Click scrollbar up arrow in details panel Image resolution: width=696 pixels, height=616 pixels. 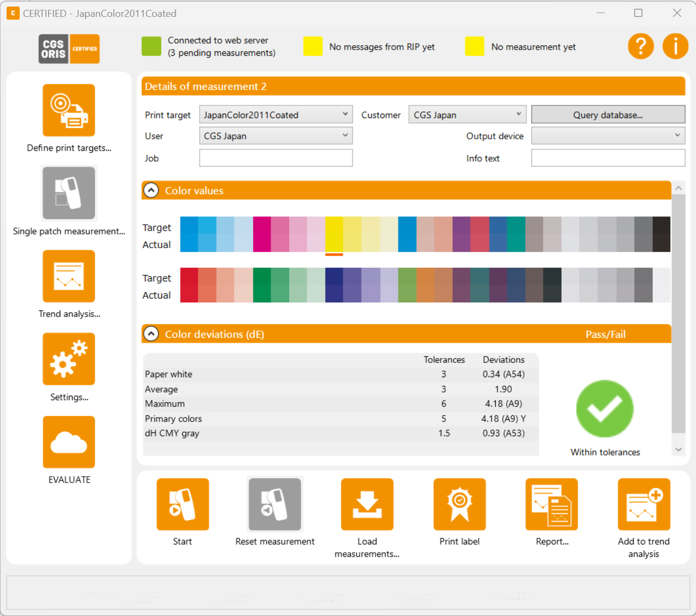click(679, 187)
